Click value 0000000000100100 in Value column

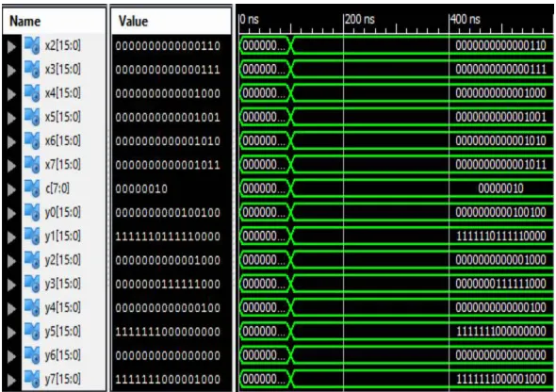click(x=168, y=213)
